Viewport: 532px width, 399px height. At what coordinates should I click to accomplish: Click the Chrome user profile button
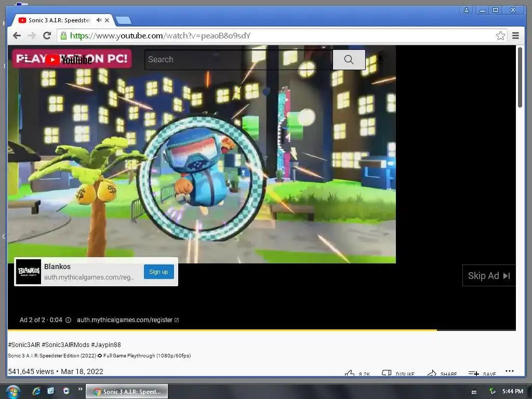[x=467, y=10]
